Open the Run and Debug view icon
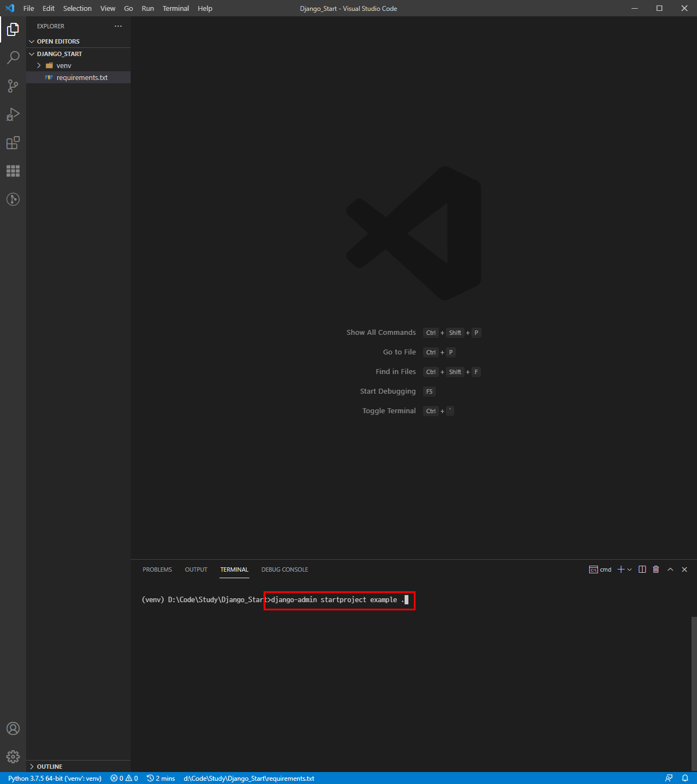Screen dimensions: 697x784 (x=13, y=114)
